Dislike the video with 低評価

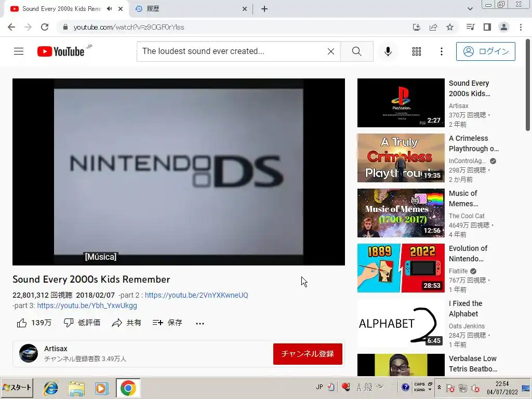[x=82, y=323]
